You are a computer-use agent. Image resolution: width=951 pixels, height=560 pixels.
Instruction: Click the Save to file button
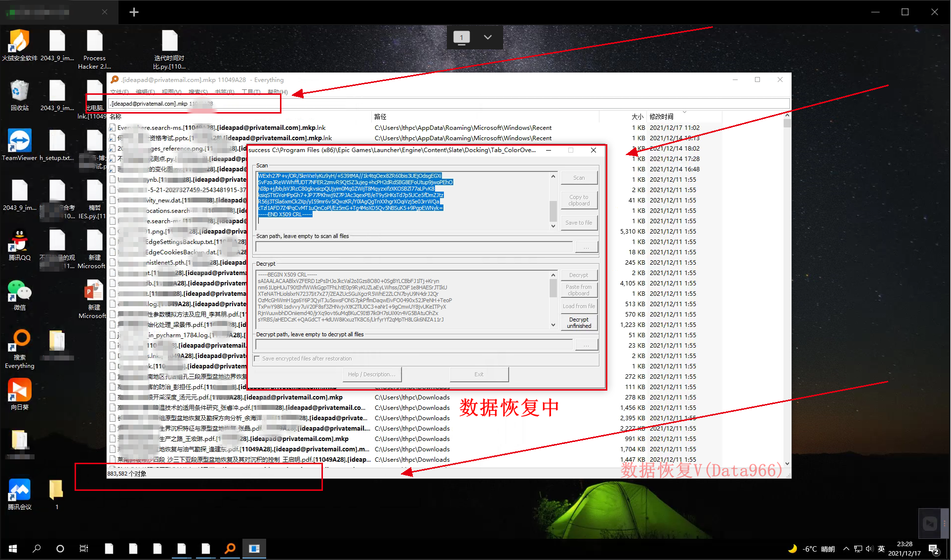coord(579,223)
